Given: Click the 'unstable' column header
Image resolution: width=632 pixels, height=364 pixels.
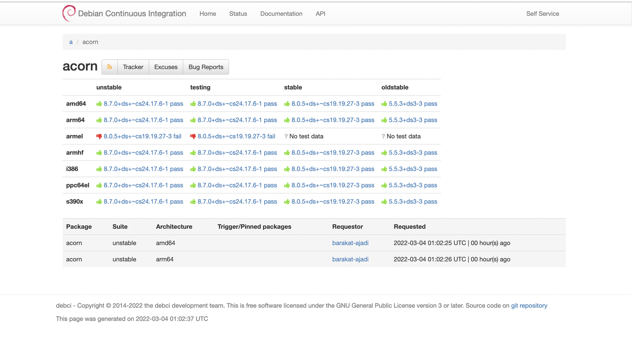Looking at the screenshot, I should click(x=109, y=87).
